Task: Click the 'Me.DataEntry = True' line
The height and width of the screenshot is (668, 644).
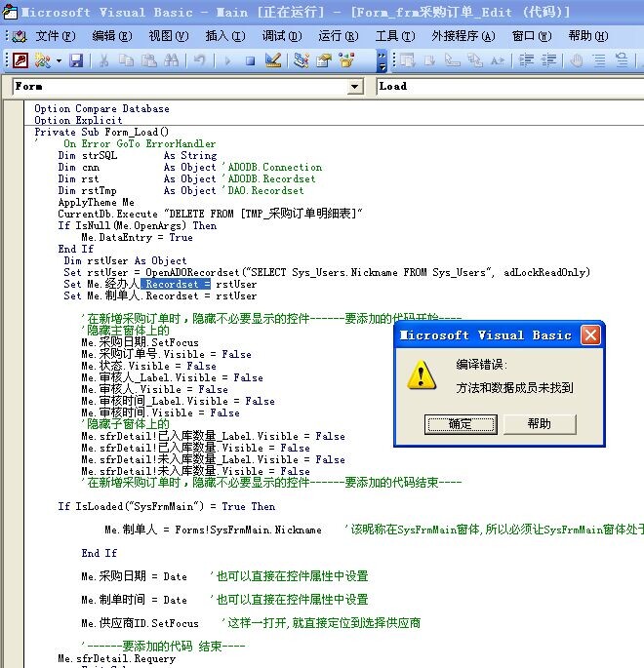Action: (137, 237)
